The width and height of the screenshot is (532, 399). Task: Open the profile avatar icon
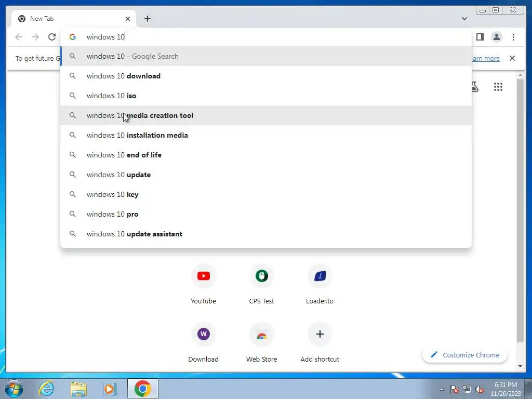496,37
